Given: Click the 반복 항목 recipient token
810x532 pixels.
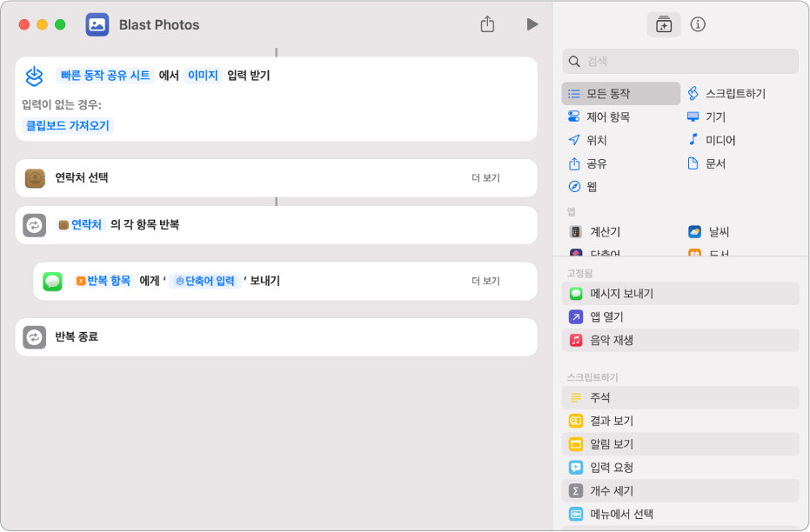Looking at the screenshot, I should [104, 281].
